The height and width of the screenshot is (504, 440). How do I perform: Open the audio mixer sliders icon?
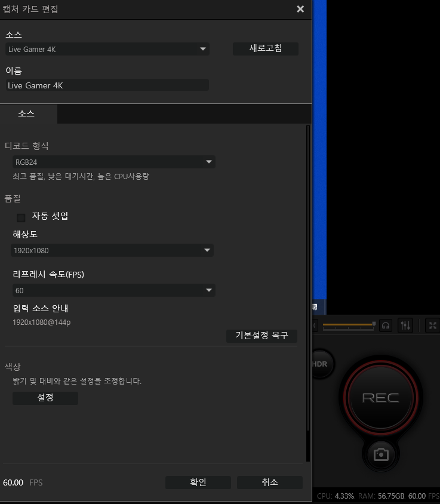(x=405, y=325)
